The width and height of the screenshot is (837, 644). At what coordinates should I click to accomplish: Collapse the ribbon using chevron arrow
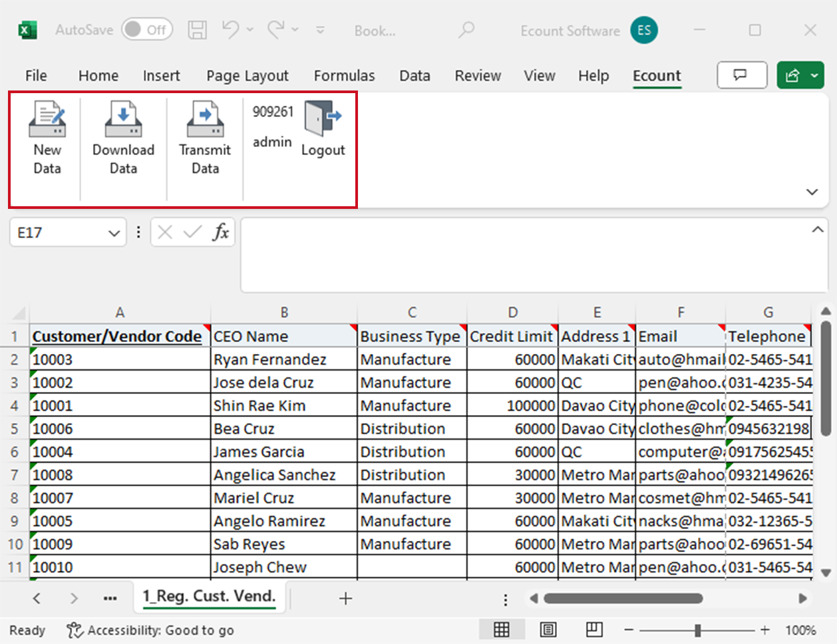tap(812, 192)
